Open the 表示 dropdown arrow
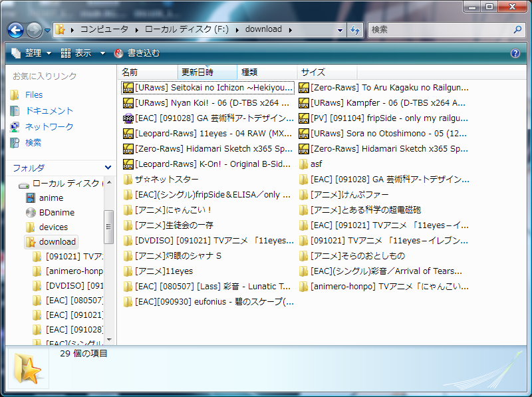 tap(102, 54)
